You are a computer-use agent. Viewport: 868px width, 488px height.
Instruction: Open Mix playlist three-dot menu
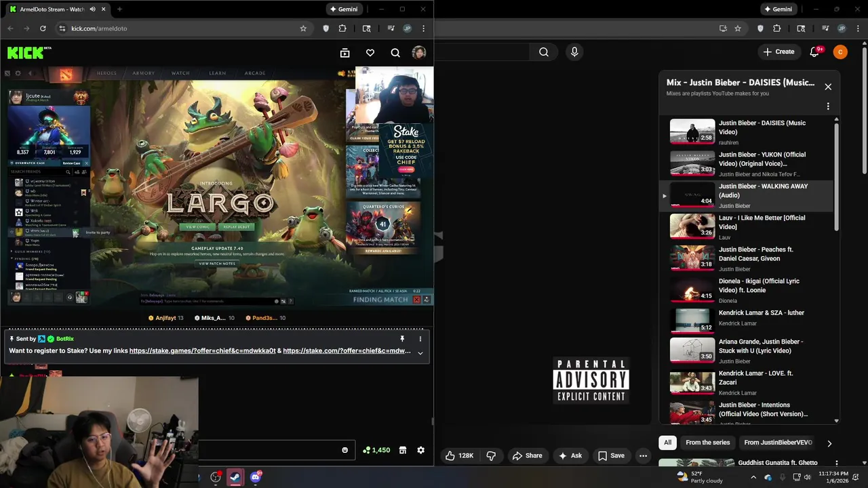click(828, 106)
